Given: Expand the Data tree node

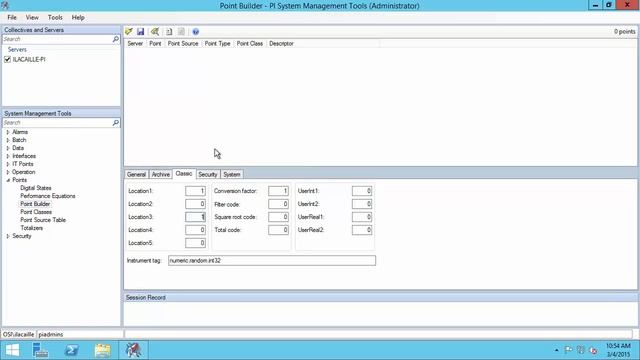Looking at the screenshot, I should 8,148.
